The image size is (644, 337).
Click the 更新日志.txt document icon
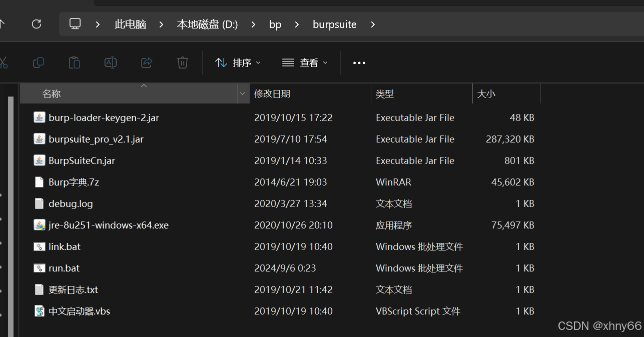(39, 289)
